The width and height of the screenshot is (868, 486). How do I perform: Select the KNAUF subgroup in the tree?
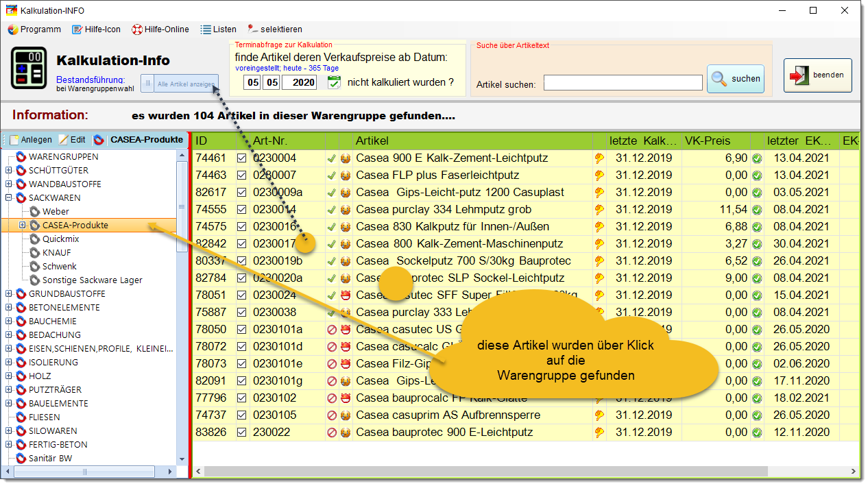pos(56,253)
